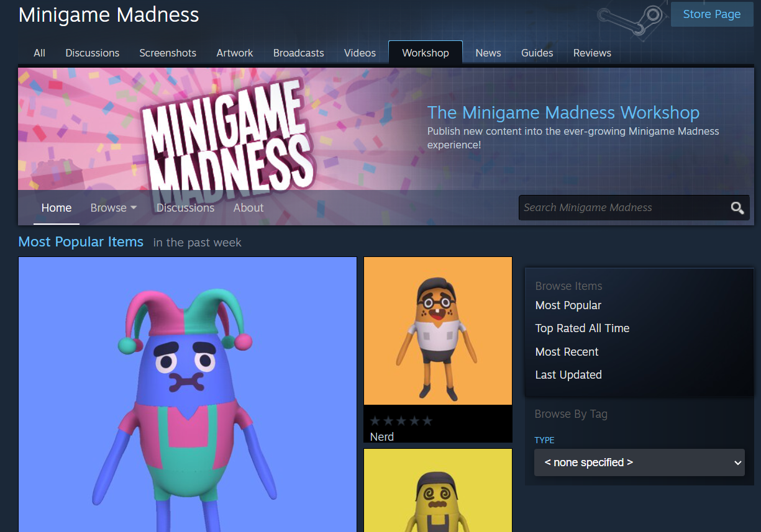This screenshot has width=761, height=532.
Task: Open the yellow mustache character thumbnail
Action: pos(438,490)
